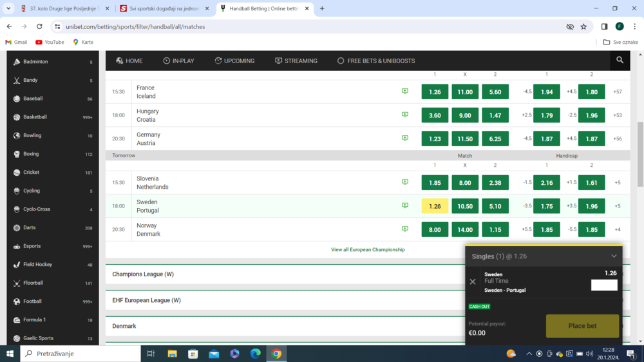Bookmark this page with the star icon
Image resolution: width=644 pixels, height=362 pixels.
(x=583, y=26)
